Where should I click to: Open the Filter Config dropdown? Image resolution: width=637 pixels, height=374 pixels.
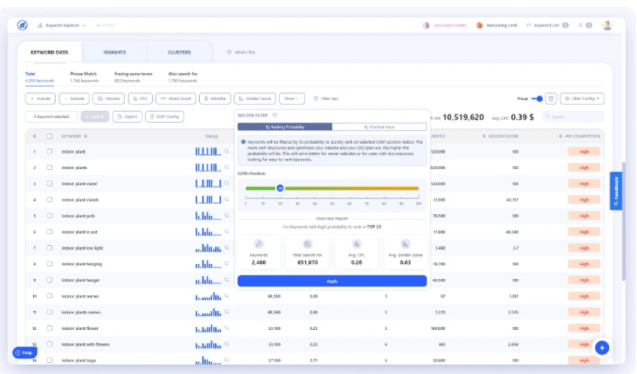click(x=582, y=99)
